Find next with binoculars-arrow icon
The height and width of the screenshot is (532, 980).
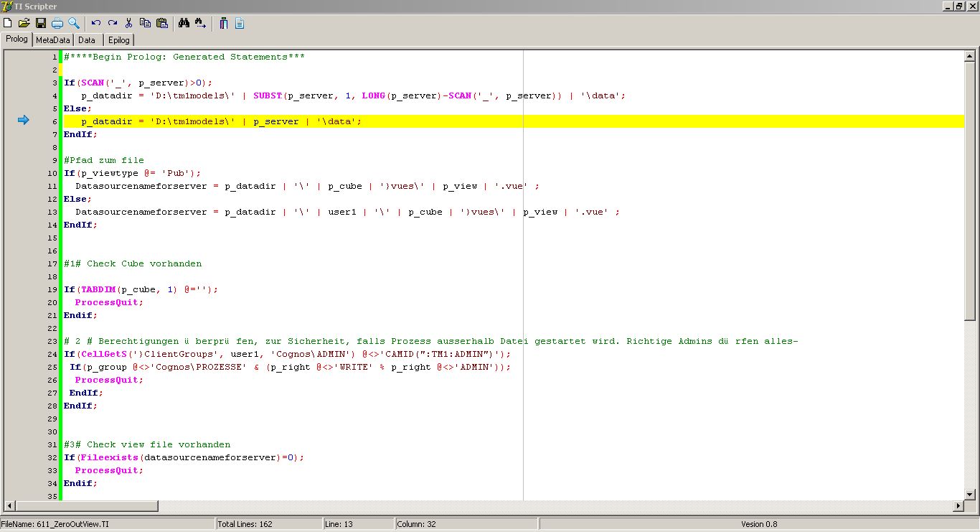201,23
